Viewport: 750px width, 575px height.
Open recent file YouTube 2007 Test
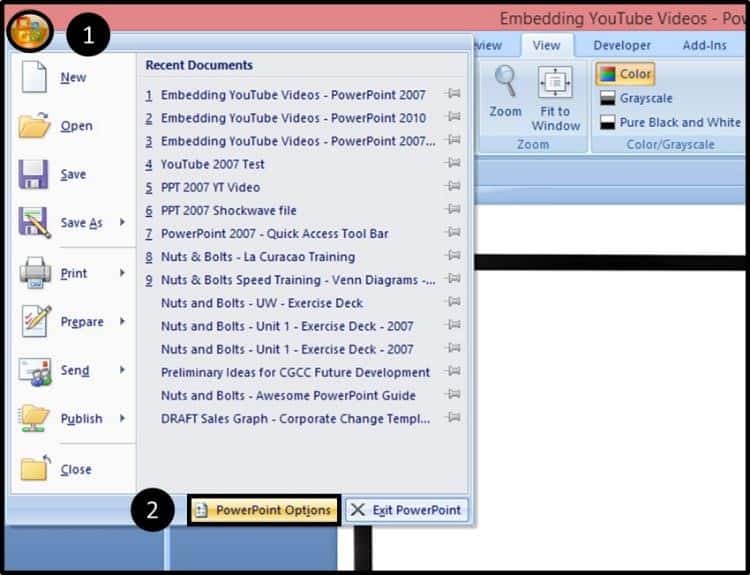click(x=212, y=164)
